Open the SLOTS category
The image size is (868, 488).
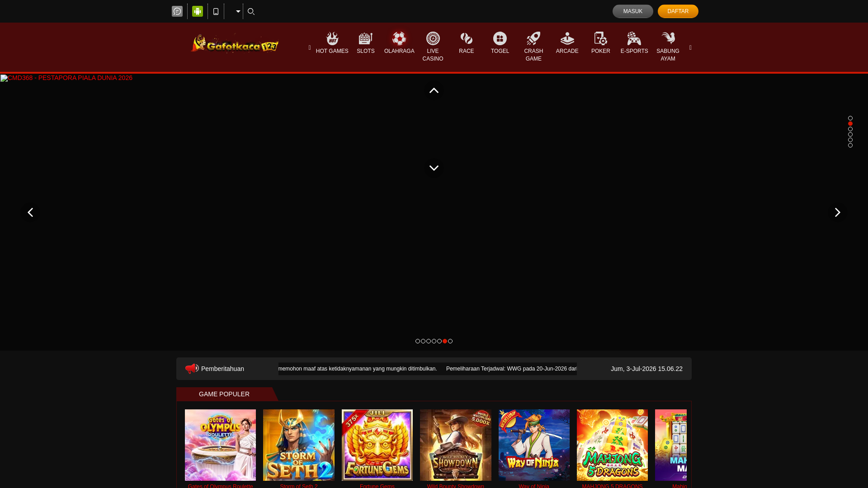tap(365, 43)
